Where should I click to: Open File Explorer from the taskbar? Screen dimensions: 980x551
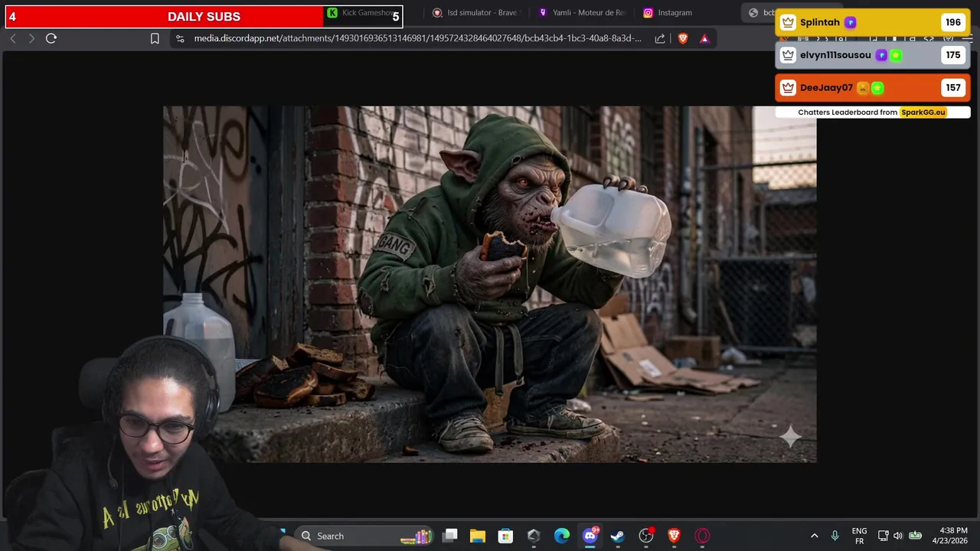coord(478,536)
